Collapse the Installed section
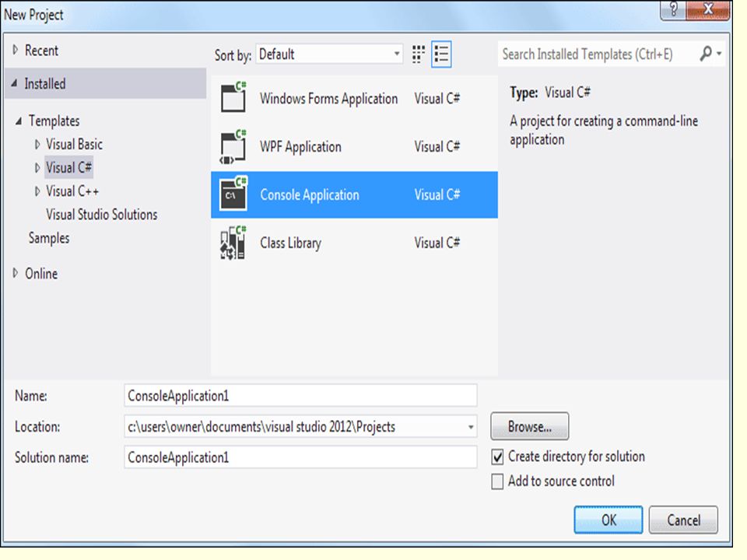 (14, 83)
